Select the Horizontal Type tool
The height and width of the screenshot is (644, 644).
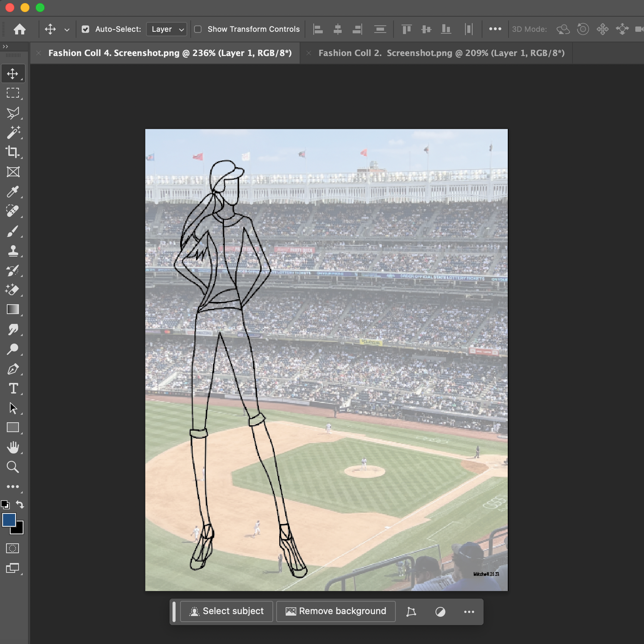[12, 389]
